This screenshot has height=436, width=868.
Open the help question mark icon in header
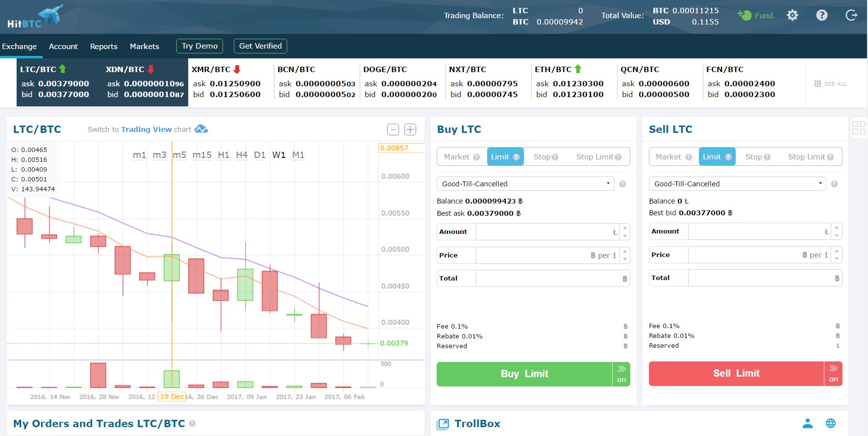point(822,15)
